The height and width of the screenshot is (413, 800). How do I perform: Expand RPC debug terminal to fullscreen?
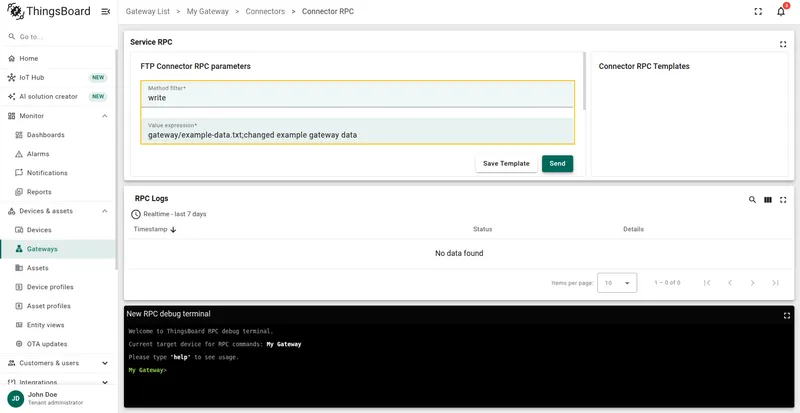coord(787,315)
